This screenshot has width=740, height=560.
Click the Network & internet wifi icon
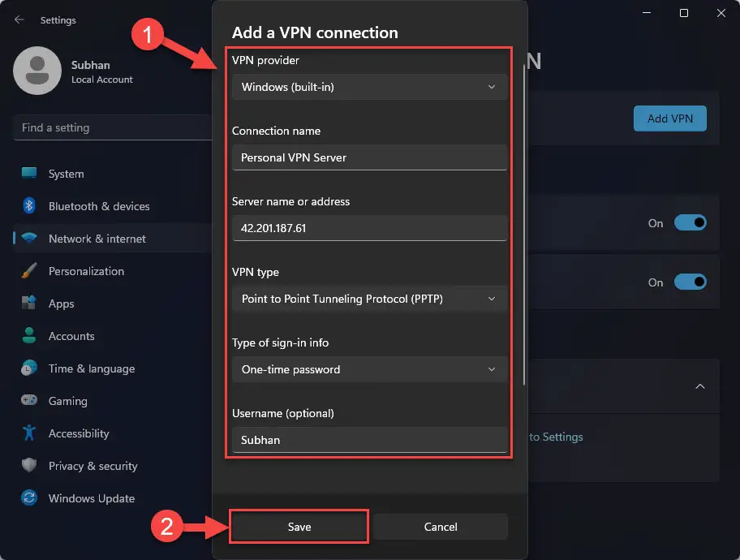(x=29, y=239)
